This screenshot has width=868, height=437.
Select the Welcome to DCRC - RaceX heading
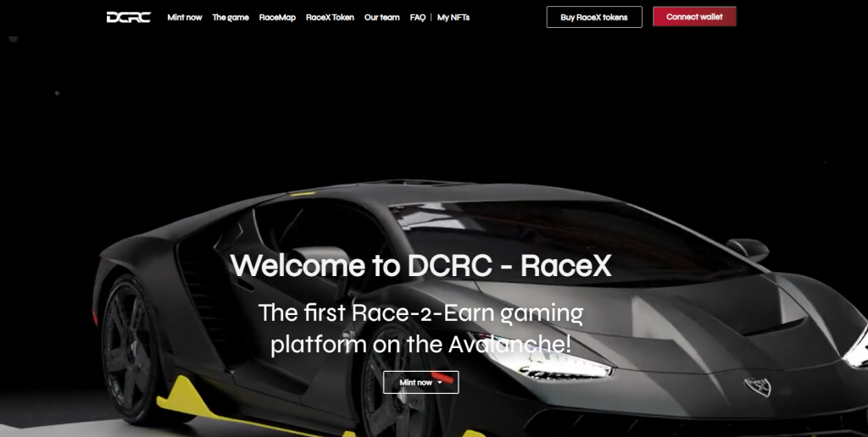click(420, 265)
